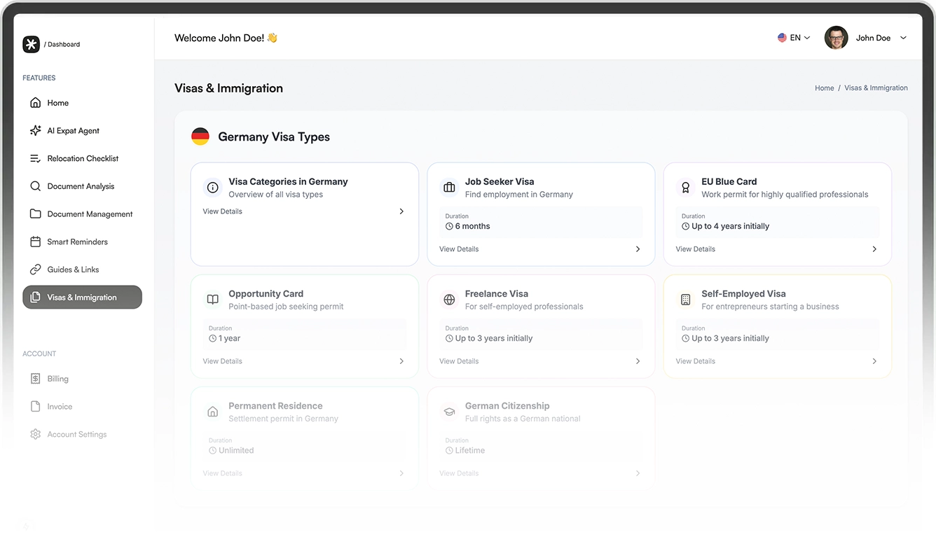The image size is (936, 560).
Task: View Details for Freelance Visa
Action: [x=459, y=361]
